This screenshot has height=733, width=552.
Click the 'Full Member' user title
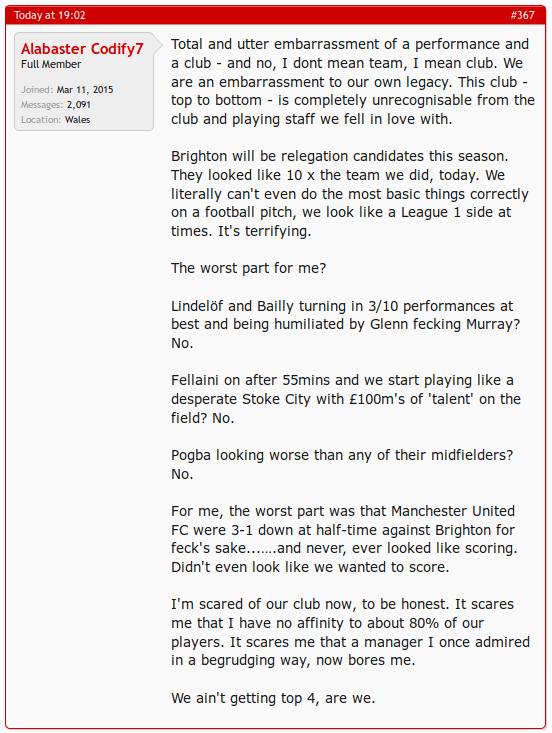pos(51,65)
